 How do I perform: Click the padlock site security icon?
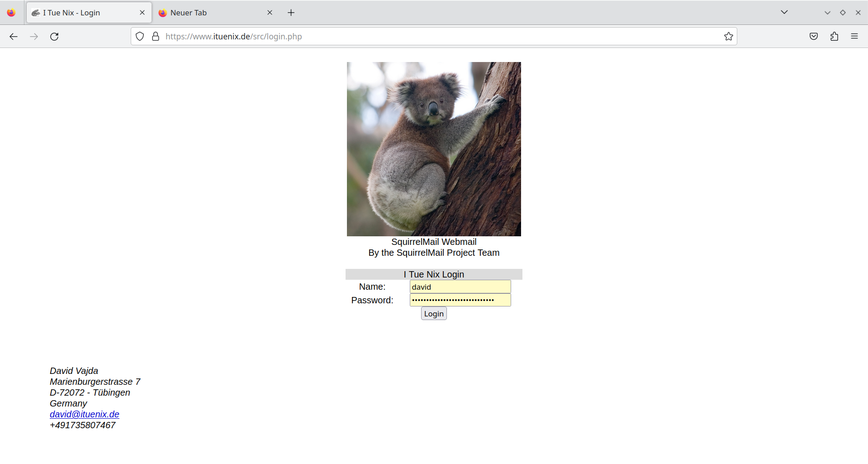point(156,37)
